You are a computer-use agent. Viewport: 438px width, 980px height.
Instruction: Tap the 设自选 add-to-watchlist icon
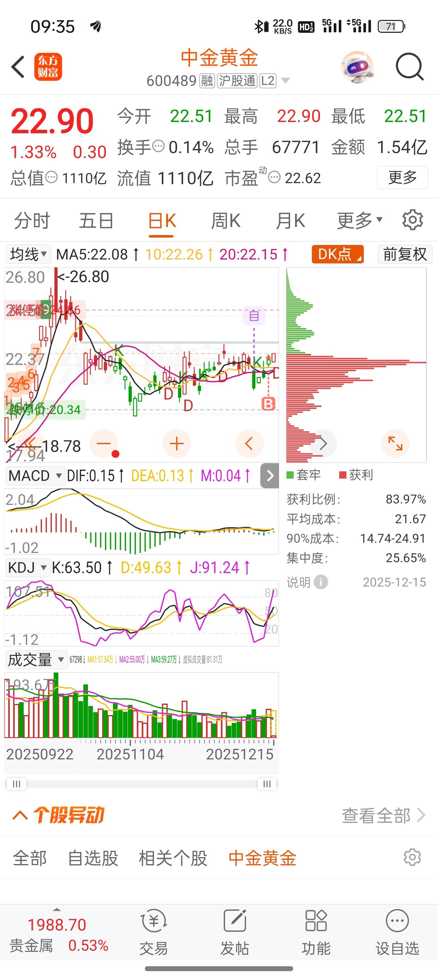(x=397, y=932)
